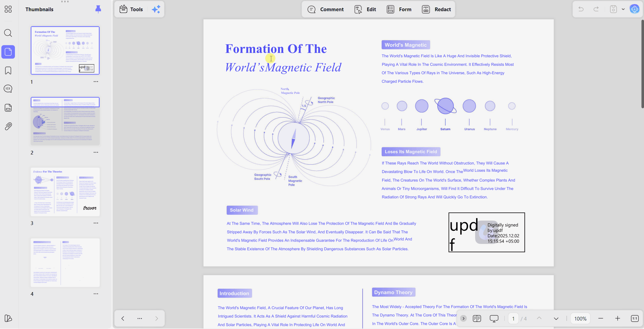The image size is (644, 329).
Task: Select page 1 thumbnail
Action: point(65,50)
